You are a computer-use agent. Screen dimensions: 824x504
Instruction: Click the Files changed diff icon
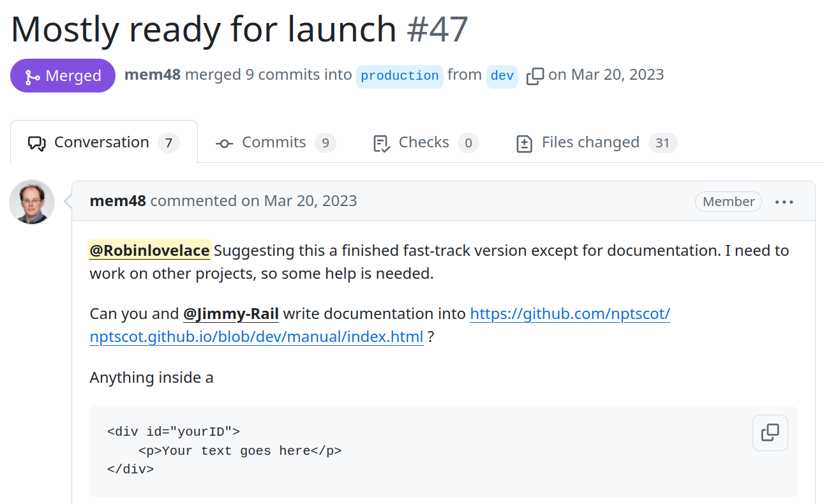(x=524, y=144)
